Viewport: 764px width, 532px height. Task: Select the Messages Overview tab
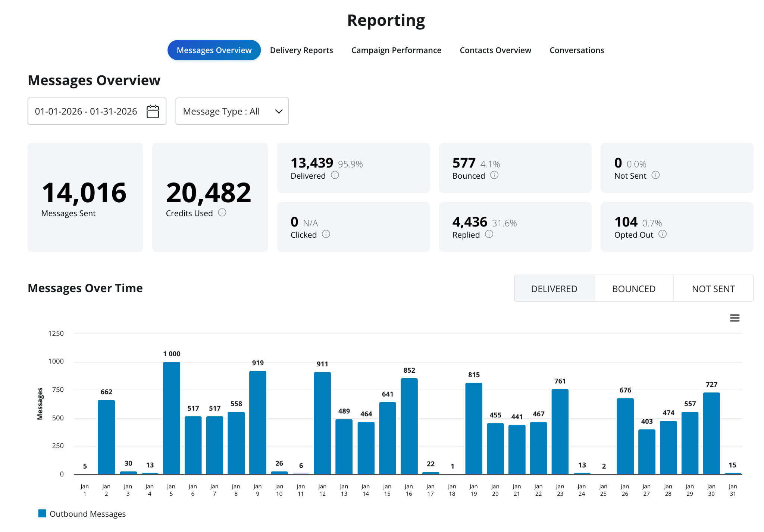click(214, 50)
